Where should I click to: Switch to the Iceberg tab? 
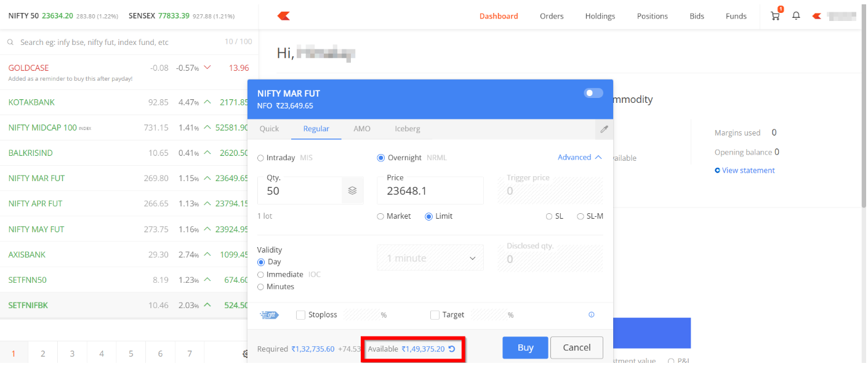point(408,129)
